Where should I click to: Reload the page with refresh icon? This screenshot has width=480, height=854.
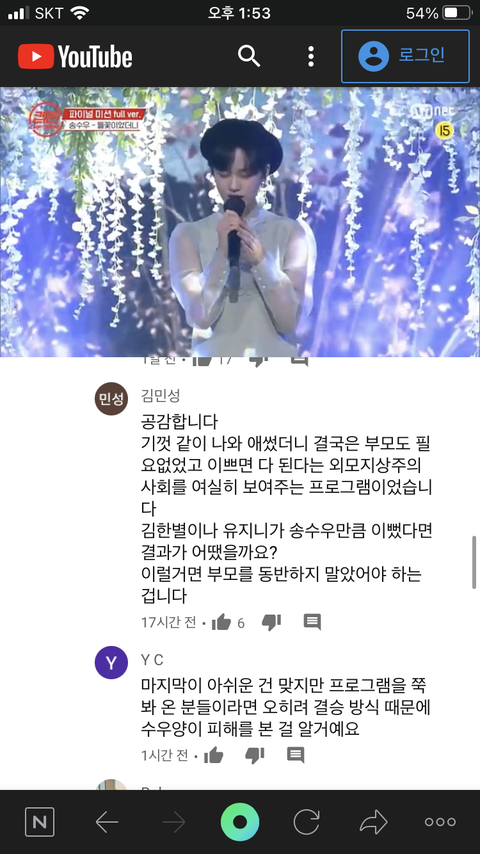(x=307, y=822)
